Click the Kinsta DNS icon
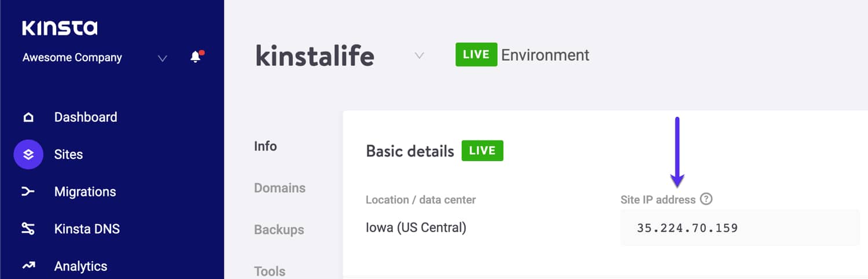Image resolution: width=868 pixels, height=279 pixels. [28, 229]
